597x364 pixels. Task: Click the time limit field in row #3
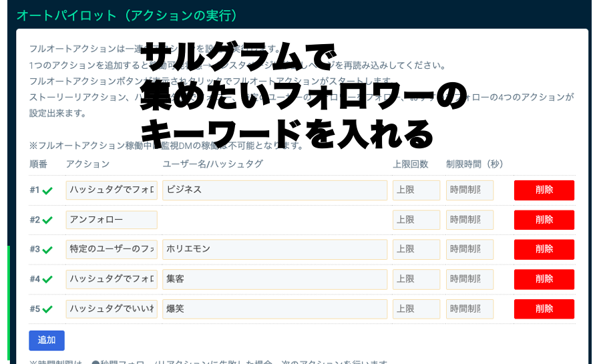pos(470,249)
